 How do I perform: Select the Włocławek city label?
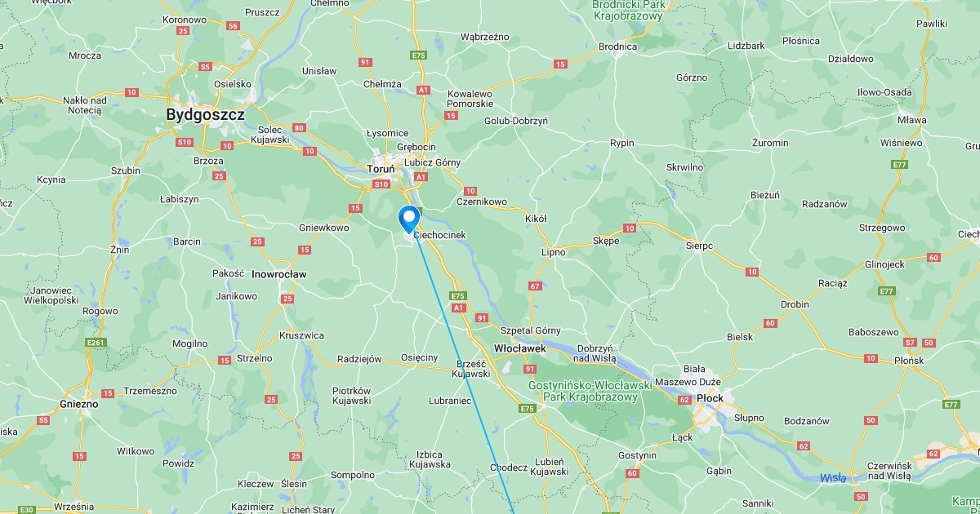click(520, 348)
